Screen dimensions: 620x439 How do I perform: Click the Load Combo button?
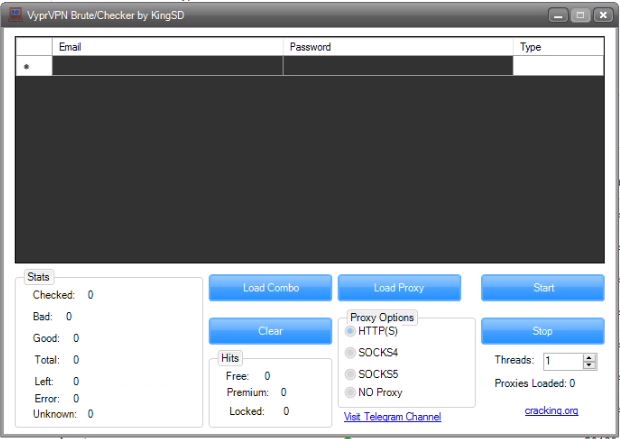270,288
